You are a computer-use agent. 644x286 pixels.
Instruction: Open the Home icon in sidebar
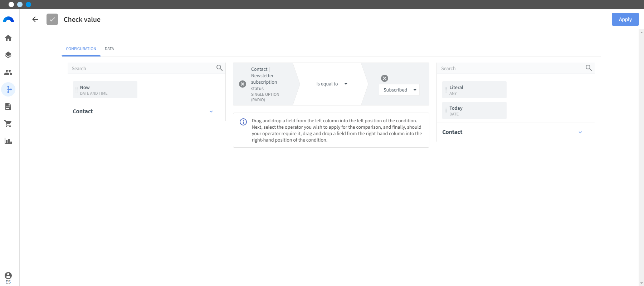8,38
